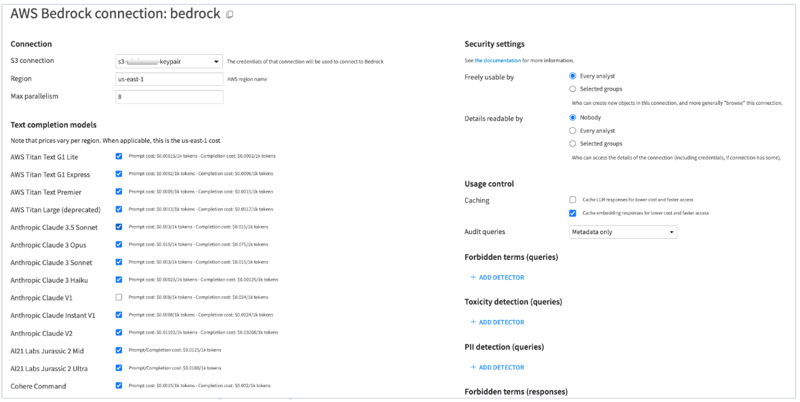Enable Cache LLM responses checkbox
This screenshot has height=402, width=800.
(x=572, y=200)
